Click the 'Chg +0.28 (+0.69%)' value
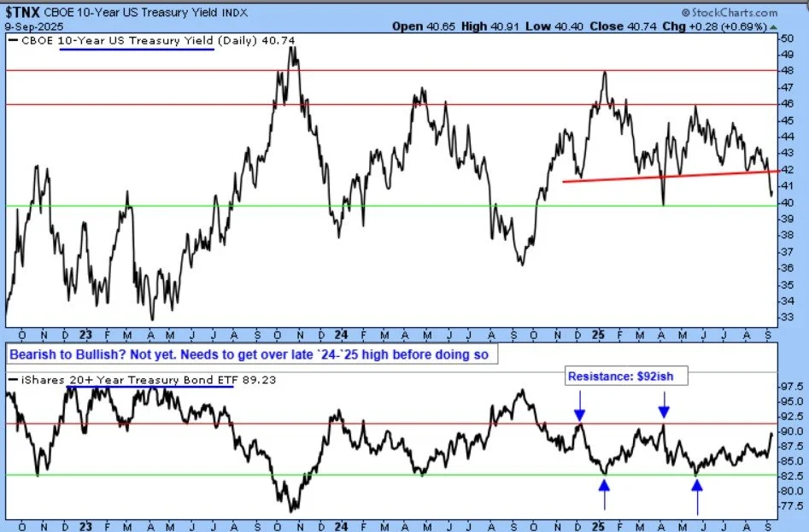The height and width of the screenshot is (532, 809). click(x=714, y=26)
